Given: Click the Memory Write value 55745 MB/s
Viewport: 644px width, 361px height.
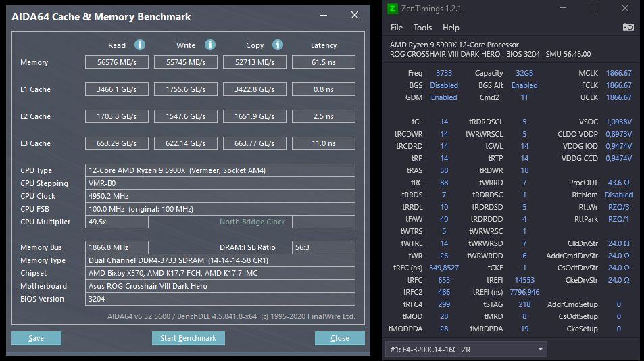Looking at the screenshot, I should (186, 62).
